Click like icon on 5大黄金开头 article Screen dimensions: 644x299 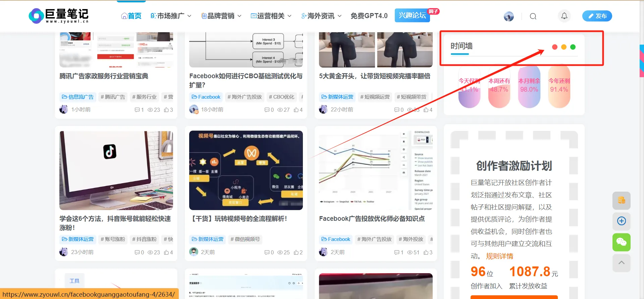point(426,110)
